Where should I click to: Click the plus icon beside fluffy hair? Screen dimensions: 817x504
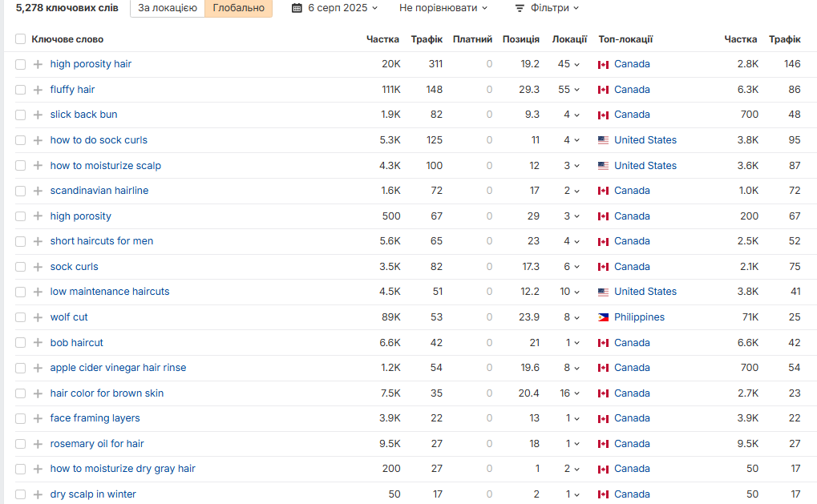(x=38, y=90)
